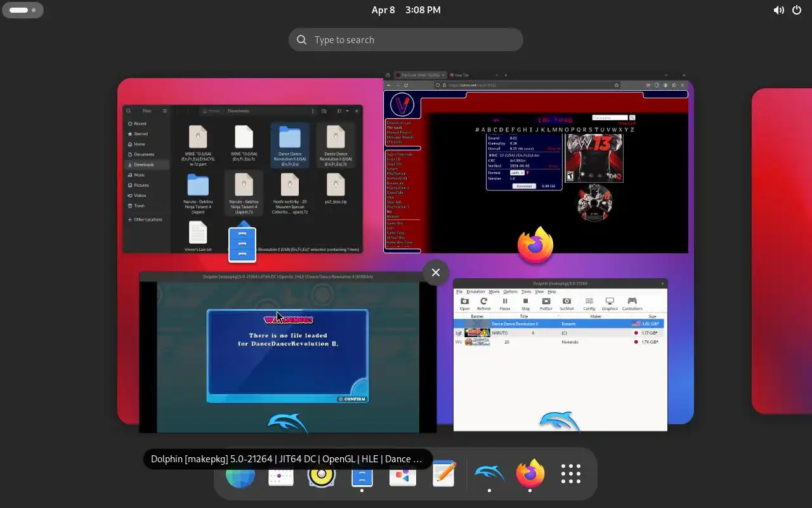
Task: Click the Vimm's Lair V logo
Action: coord(402,105)
